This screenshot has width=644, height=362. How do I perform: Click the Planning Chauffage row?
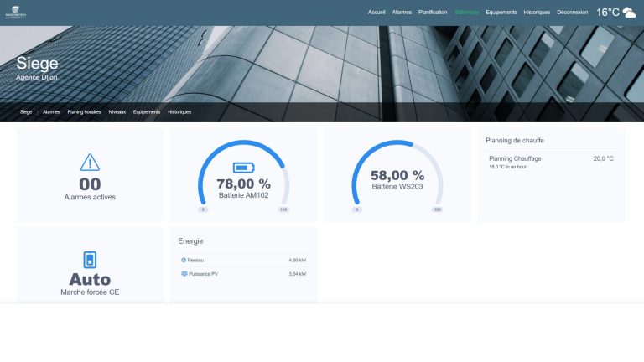click(551, 162)
